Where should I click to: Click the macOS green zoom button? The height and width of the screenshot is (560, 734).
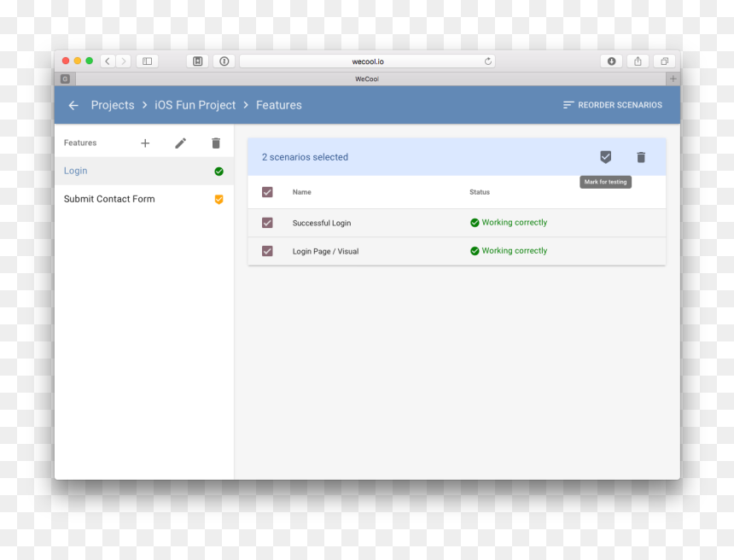click(x=90, y=61)
